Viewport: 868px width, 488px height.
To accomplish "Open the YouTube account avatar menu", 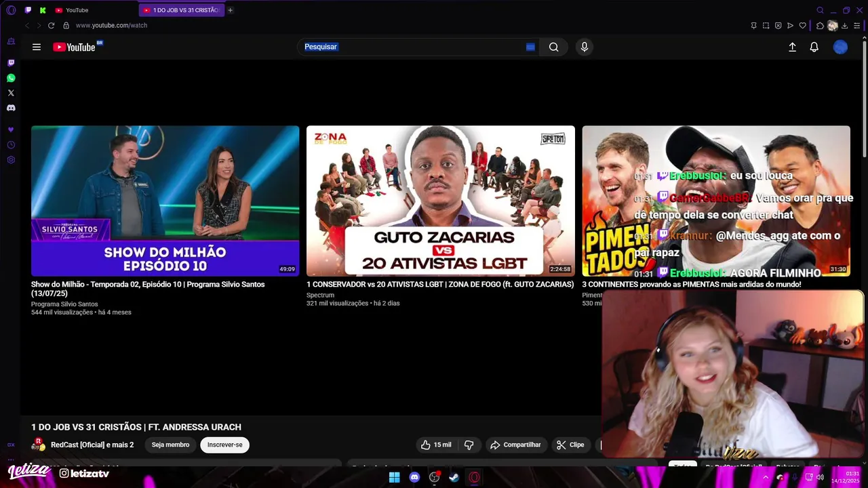I will [x=840, y=47].
